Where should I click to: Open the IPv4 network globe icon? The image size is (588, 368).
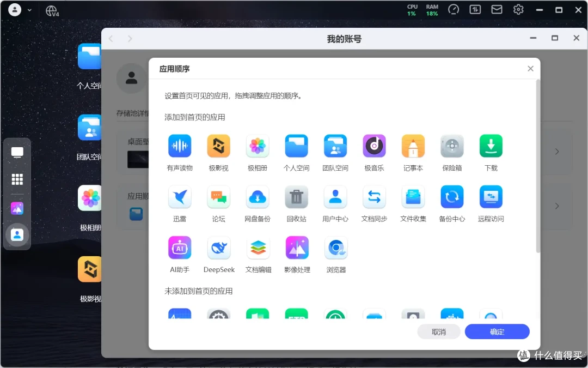point(52,11)
